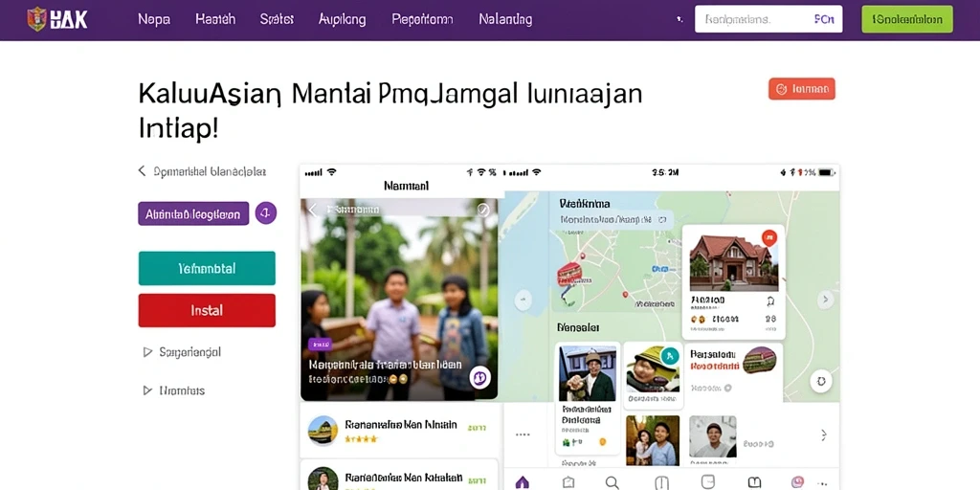Click the round right arrow on the map edge

825,300
